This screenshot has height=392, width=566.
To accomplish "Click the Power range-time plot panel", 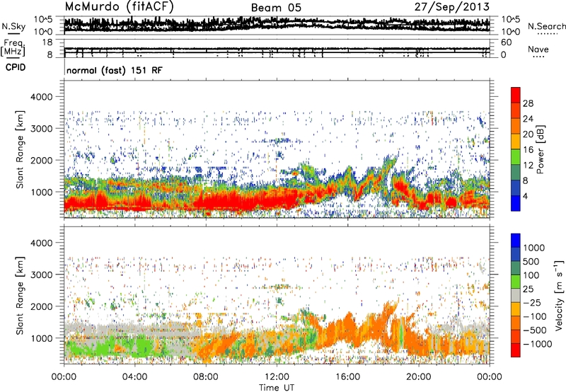I will (x=277, y=149).
